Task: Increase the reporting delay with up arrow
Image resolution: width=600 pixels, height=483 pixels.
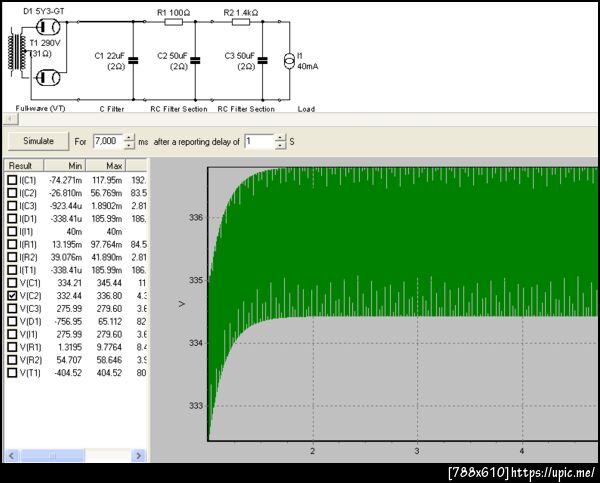Action: (x=280, y=138)
